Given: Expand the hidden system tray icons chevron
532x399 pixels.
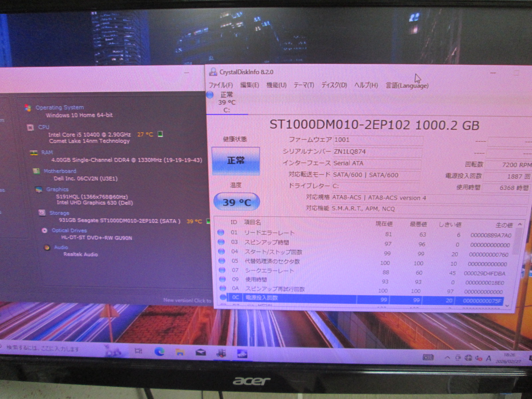Looking at the screenshot, I should click(x=447, y=358).
